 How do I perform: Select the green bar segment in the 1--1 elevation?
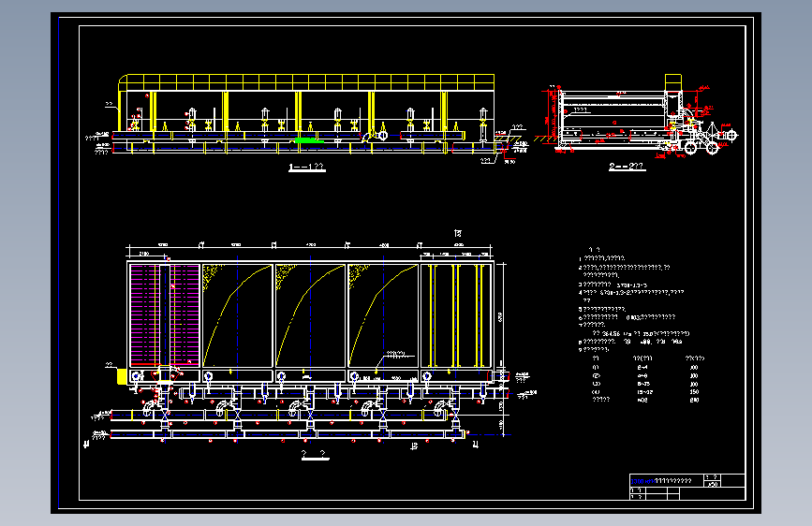point(309,140)
